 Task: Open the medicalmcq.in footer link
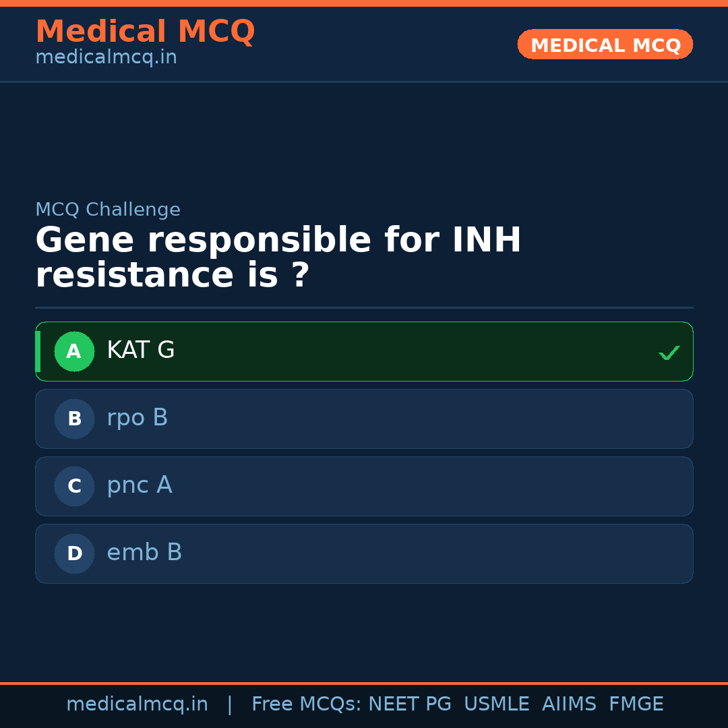(137, 704)
